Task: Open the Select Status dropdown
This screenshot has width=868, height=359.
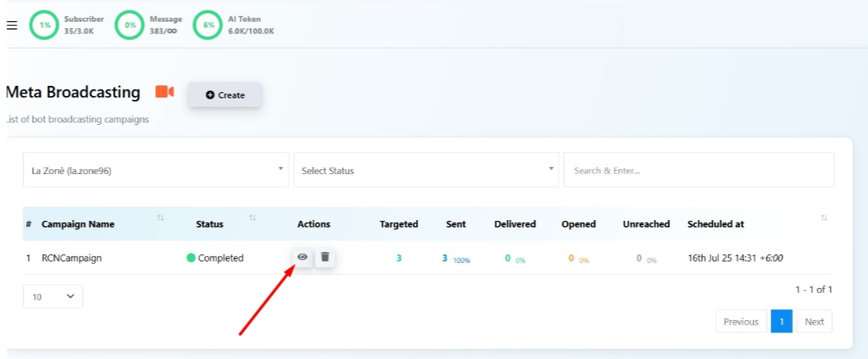Action: 426,170
